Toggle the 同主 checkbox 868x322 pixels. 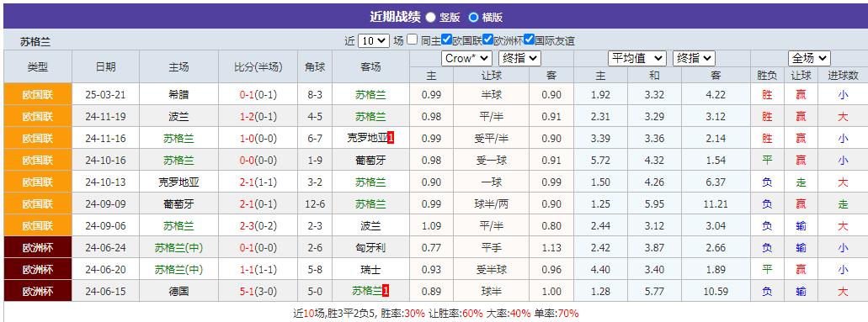coord(412,40)
